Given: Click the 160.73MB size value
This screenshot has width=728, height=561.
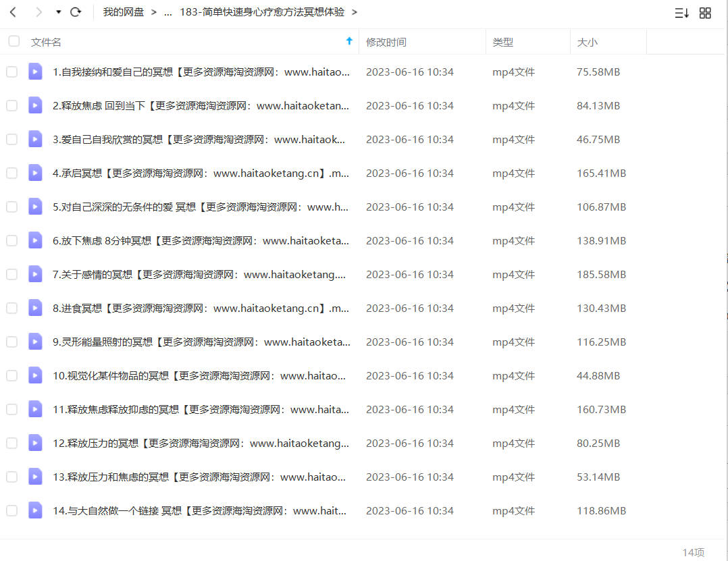Looking at the screenshot, I should (601, 410).
